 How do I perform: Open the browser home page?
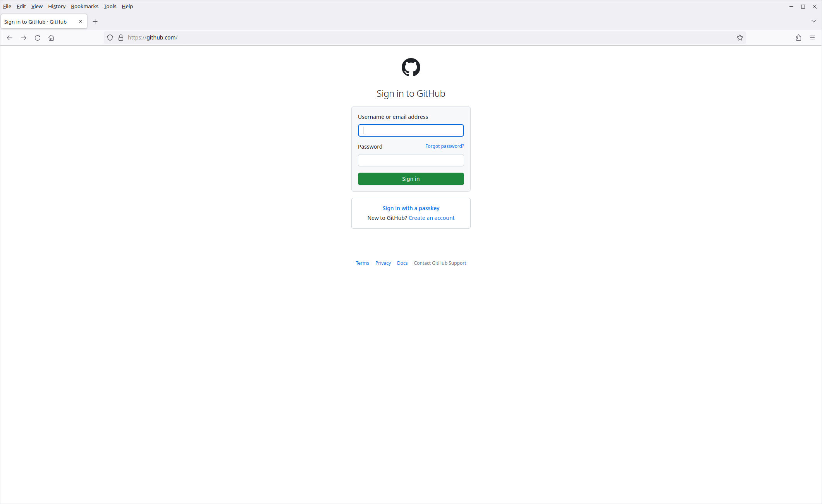52,38
